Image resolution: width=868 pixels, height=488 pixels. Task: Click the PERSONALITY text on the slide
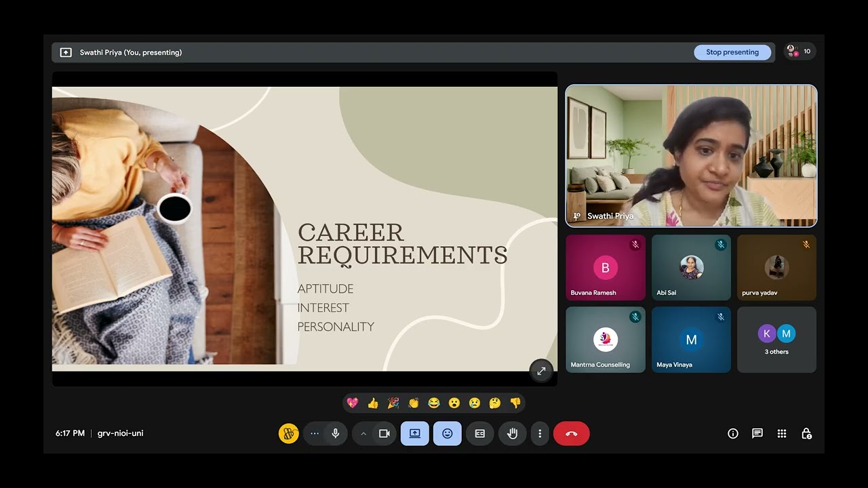tap(336, 327)
